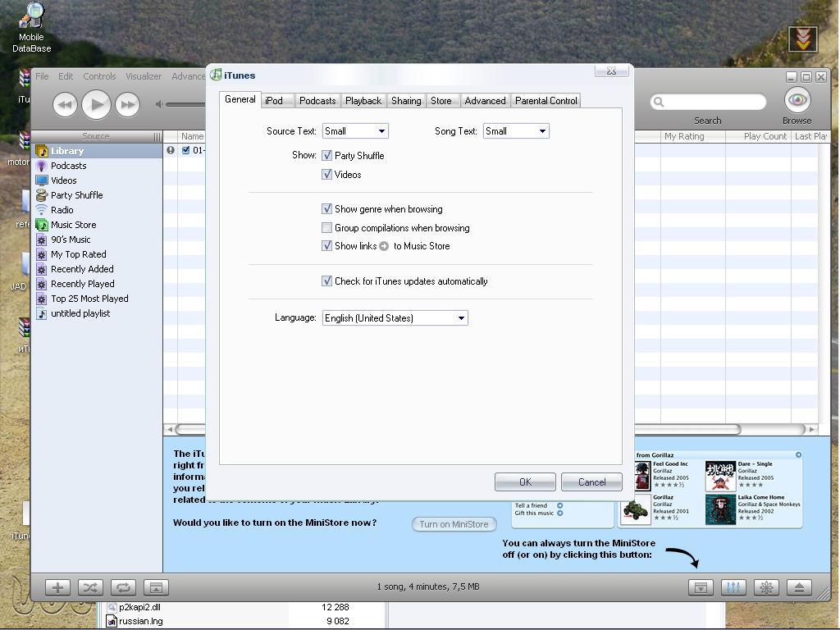Click Cancel in the preferences dialog
The width and height of the screenshot is (840, 630).
click(x=592, y=482)
